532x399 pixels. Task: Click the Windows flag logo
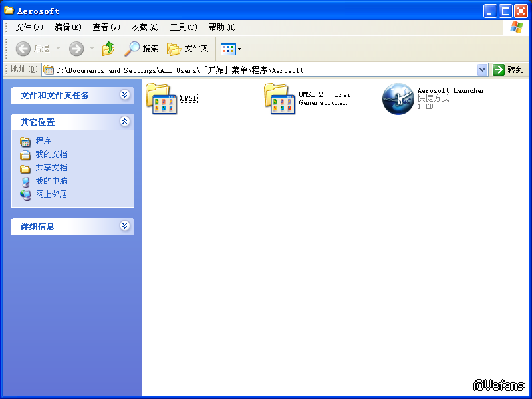click(516, 27)
